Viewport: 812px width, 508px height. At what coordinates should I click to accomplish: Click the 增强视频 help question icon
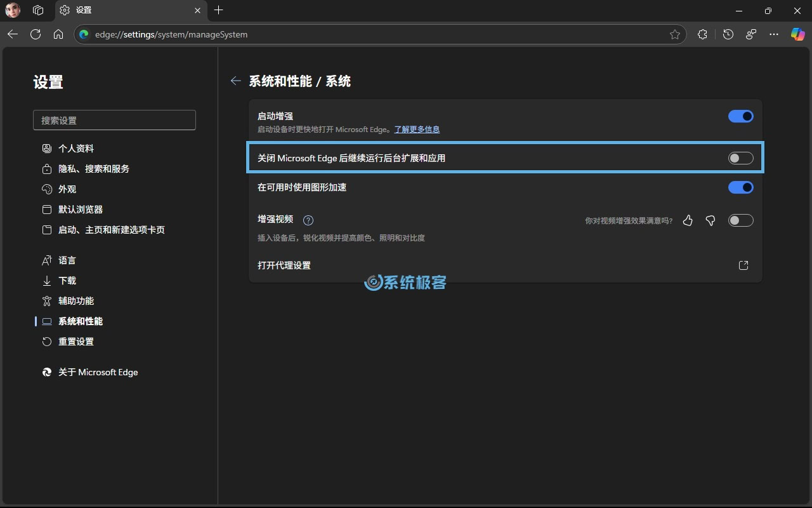coord(308,220)
